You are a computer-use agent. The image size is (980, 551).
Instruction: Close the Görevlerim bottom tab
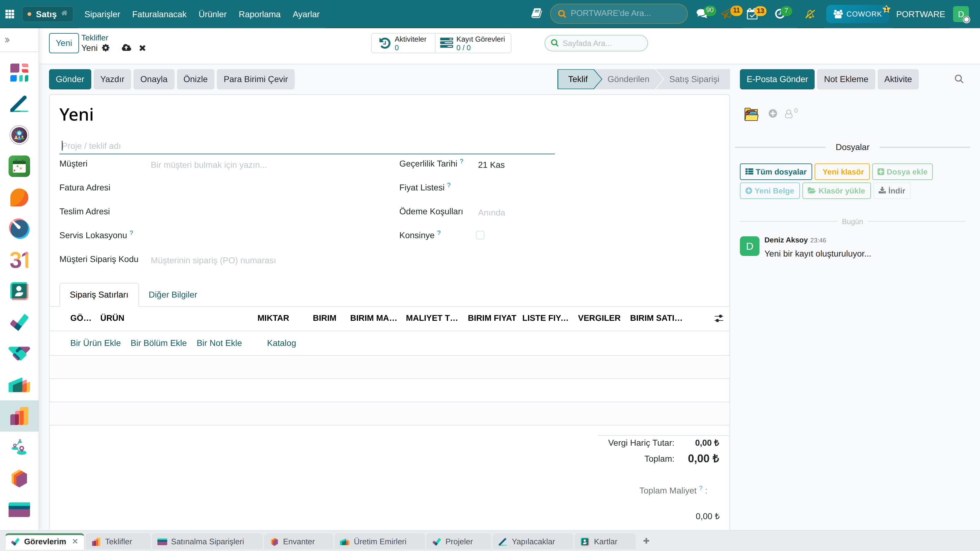point(75,541)
